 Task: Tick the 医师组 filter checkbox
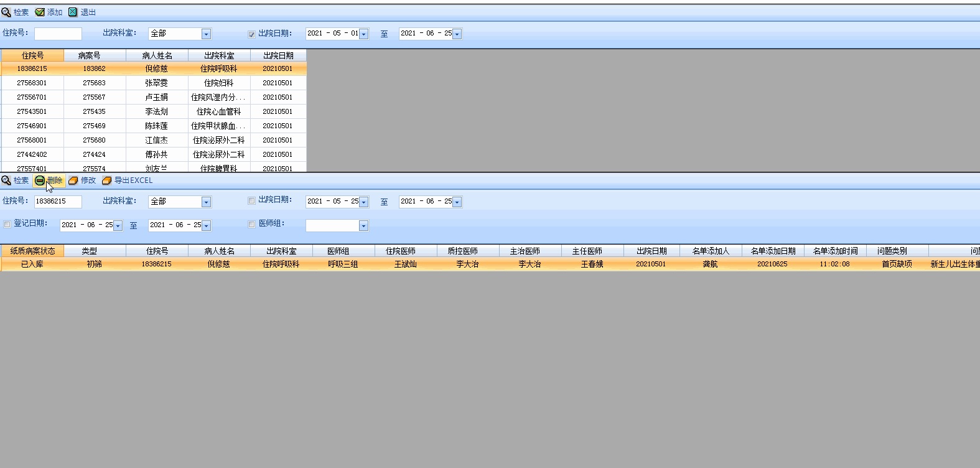click(251, 224)
